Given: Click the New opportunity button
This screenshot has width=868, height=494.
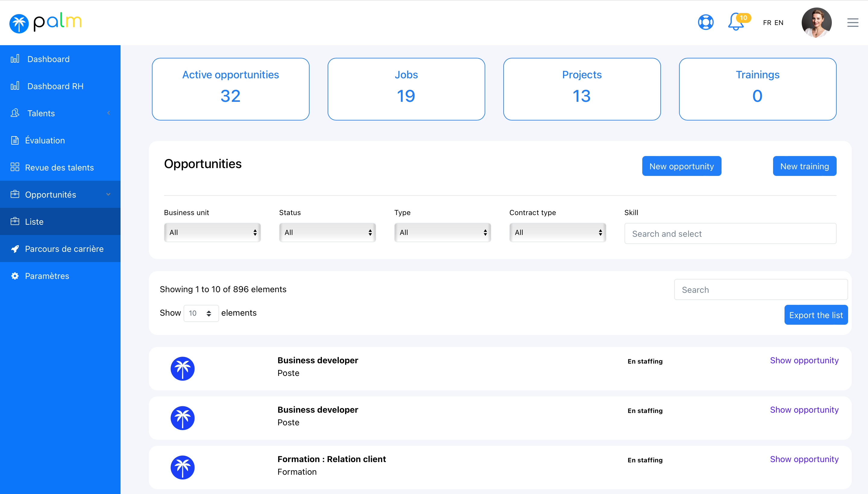Looking at the screenshot, I should [x=681, y=166].
